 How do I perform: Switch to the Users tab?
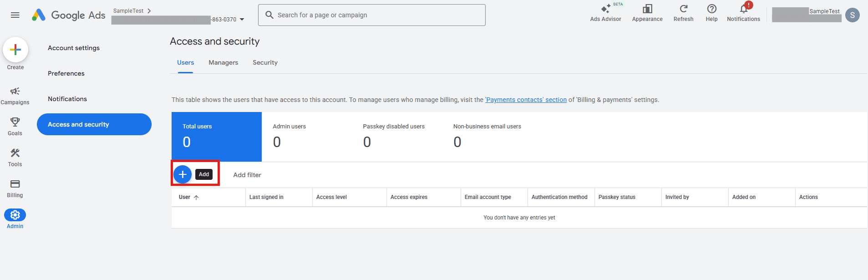(x=185, y=63)
